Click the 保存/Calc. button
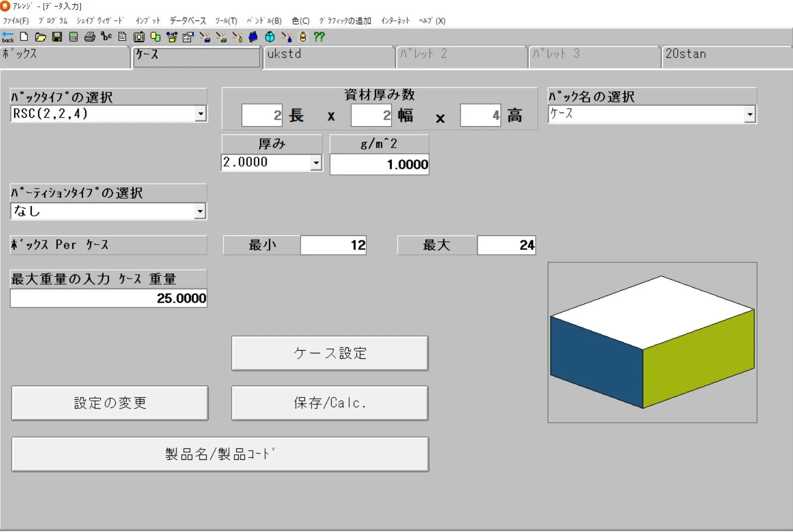 pos(330,403)
